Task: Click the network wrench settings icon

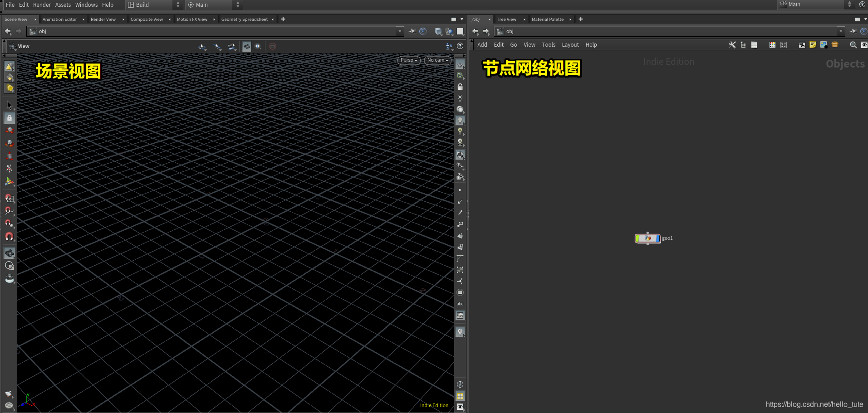Action: [732, 45]
